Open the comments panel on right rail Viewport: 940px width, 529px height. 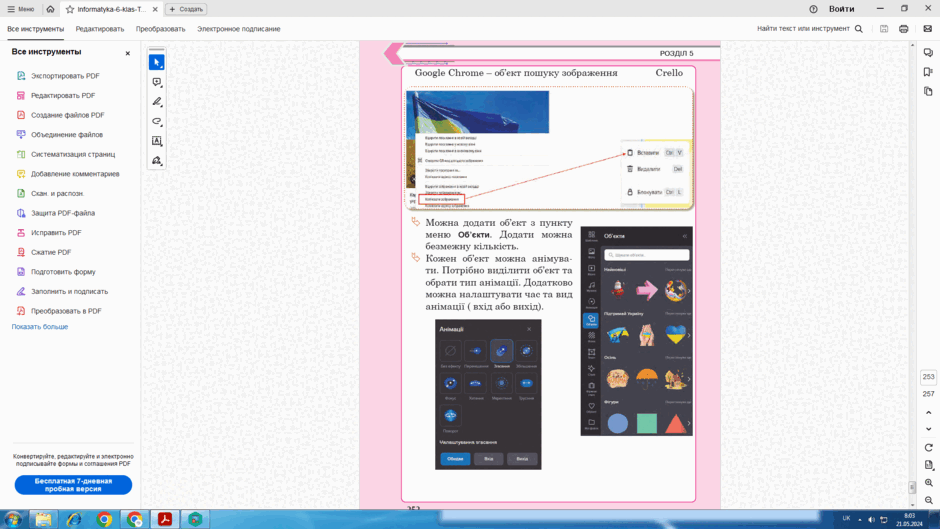point(928,53)
